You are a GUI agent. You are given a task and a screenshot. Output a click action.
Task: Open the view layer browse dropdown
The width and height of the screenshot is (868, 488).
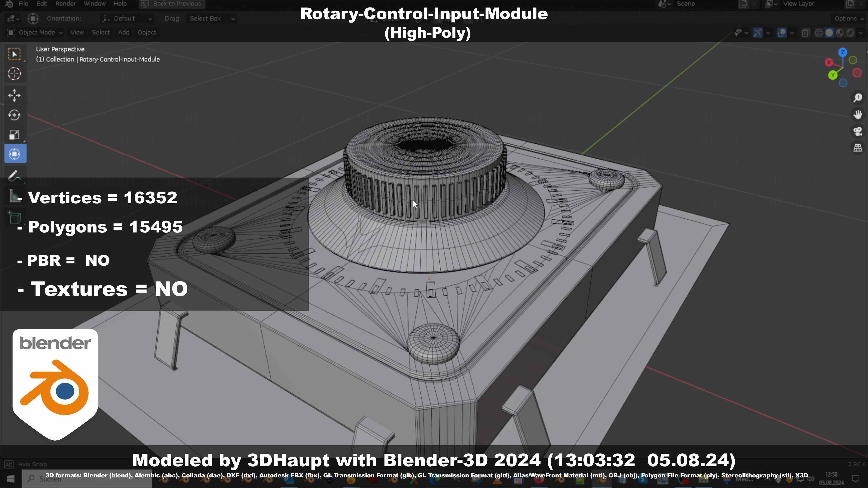(x=771, y=4)
